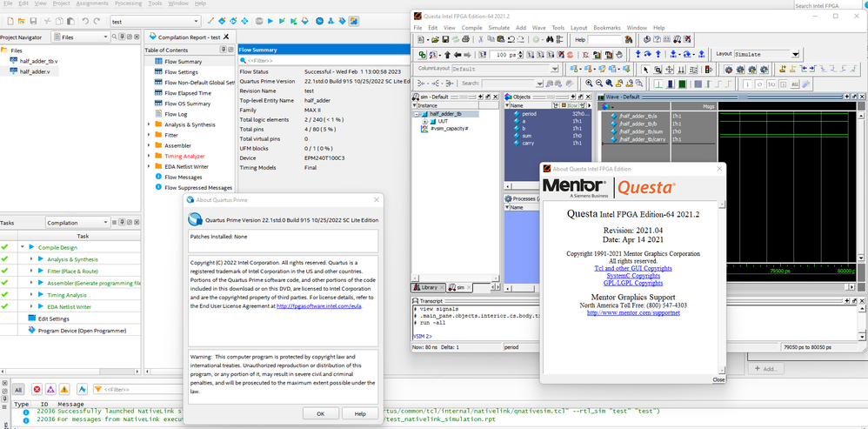Open the Project Navigator Files dropdown
This screenshot has width=868, height=429.
click(x=81, y=37)
